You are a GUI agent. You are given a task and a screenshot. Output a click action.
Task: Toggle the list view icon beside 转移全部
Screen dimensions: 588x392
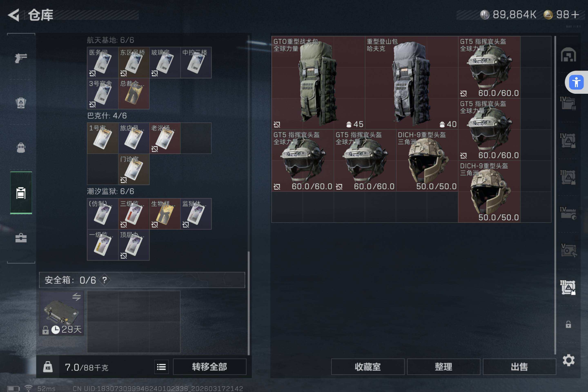161,367
